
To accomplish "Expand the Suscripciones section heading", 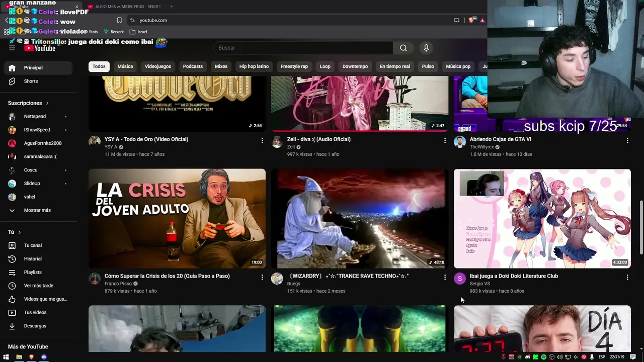I will (29, 103).
